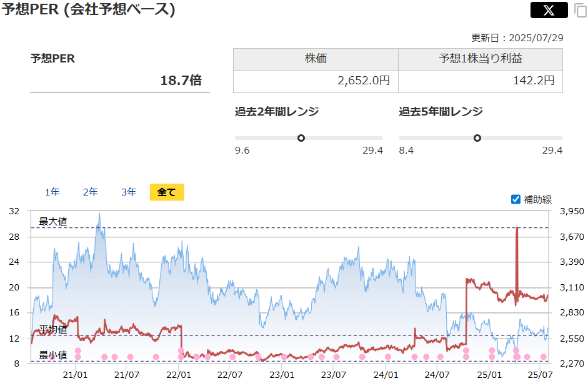588x381 pixels.
Task: Click the copy icon beside the X button
Action: pos(580,11)
